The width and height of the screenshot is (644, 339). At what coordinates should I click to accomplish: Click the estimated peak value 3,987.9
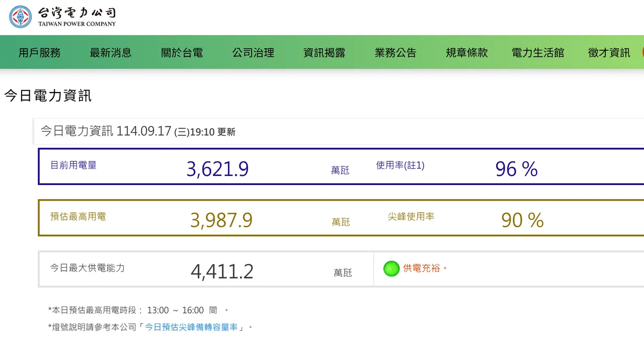point(221,220)
